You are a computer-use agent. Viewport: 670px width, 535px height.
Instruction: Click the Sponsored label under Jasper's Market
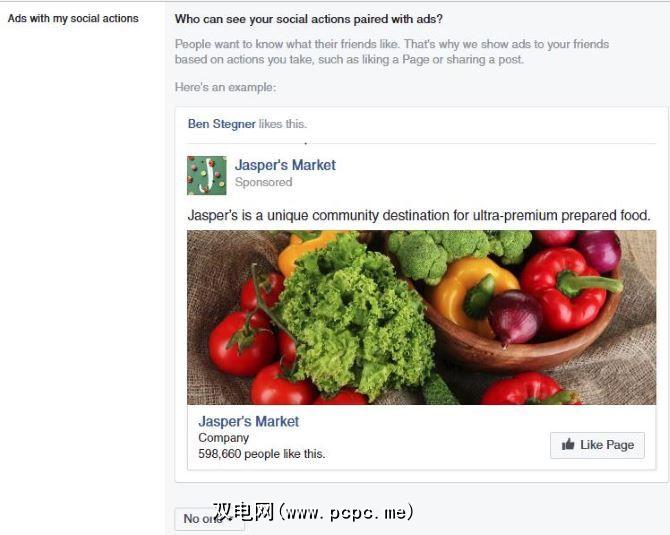click(x=264, y=182)
